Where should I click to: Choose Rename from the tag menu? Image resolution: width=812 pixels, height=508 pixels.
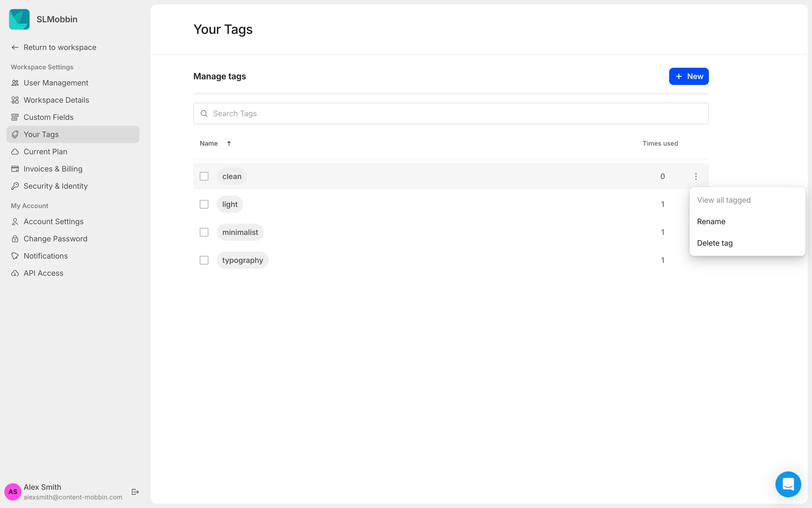pos(711,221)
